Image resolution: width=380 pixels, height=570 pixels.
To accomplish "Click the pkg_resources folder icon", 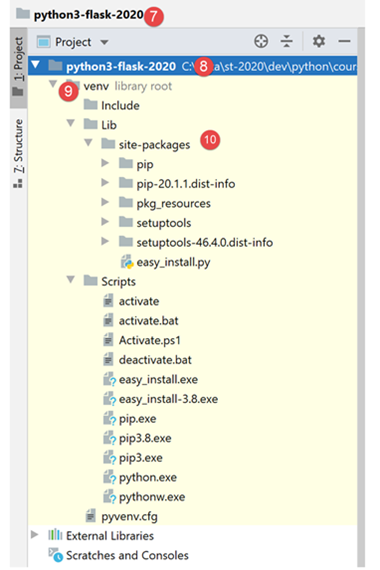I will [x=126, y=202].
